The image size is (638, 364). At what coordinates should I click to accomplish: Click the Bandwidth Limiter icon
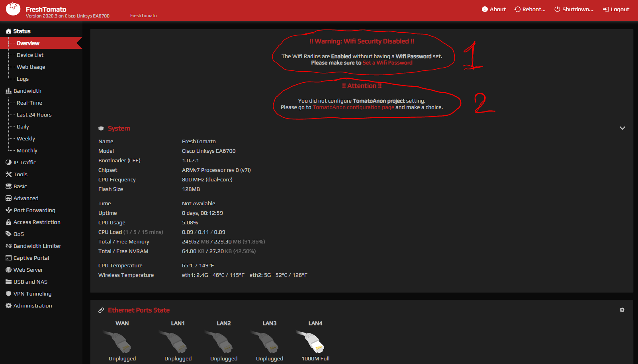[8, 246]
